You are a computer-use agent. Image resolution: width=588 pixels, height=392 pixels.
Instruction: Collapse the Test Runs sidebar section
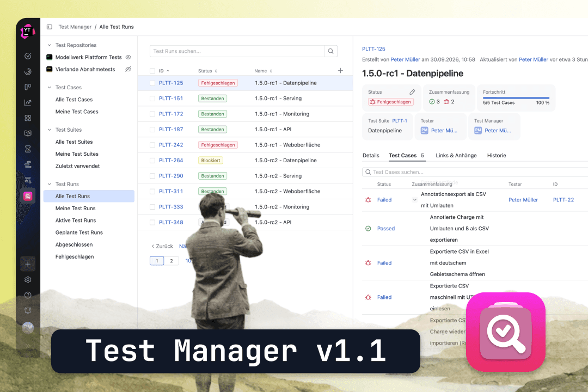[x=49, y=184]
